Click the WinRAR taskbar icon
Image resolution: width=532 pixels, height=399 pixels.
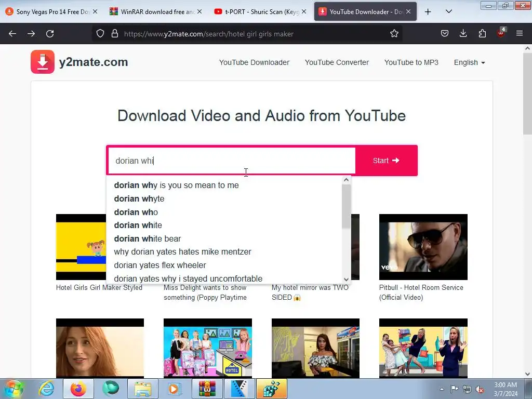coord(207,389)
